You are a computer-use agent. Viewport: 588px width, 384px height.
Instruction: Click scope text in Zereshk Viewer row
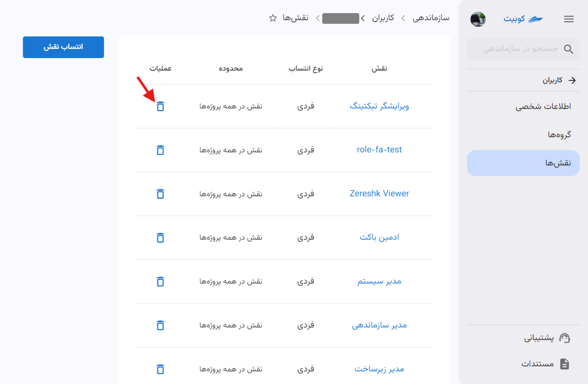[x=230, y=194]
